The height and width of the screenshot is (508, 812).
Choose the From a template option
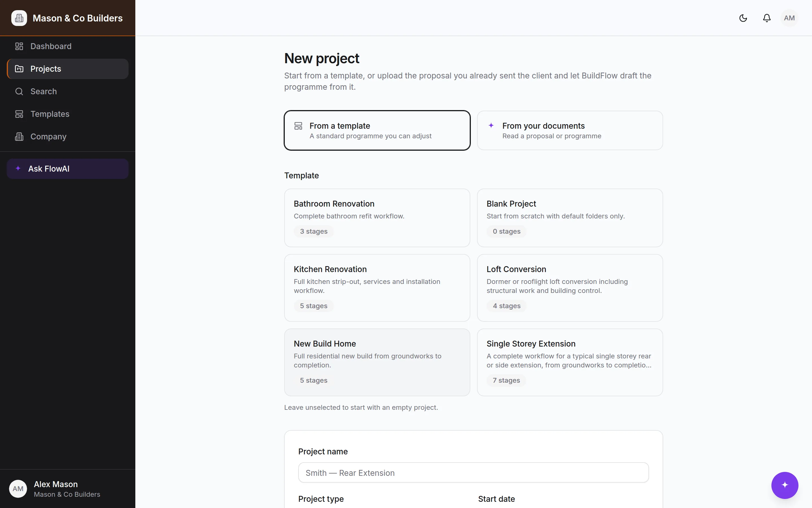pos(377,130)
